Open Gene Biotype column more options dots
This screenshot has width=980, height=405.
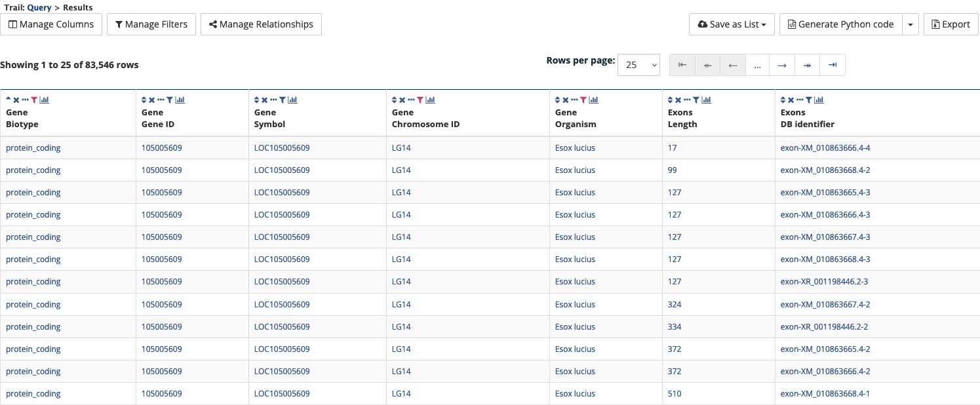click(25, 100)
